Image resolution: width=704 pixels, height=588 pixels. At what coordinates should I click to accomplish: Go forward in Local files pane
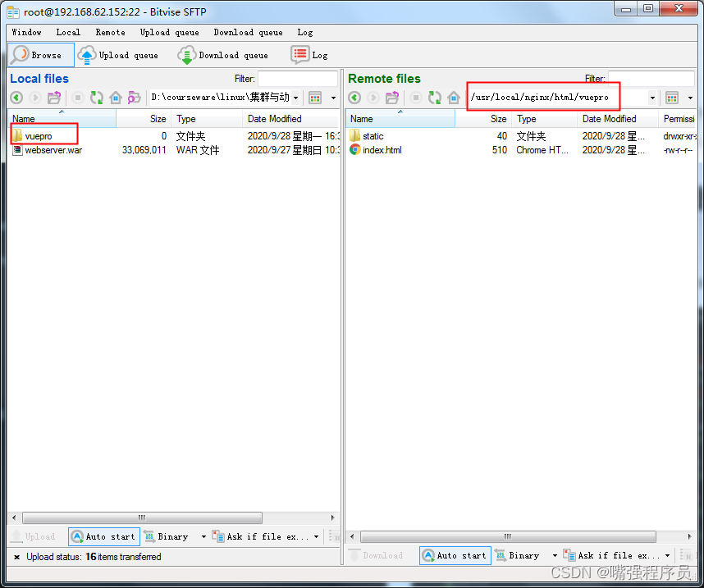35,98
